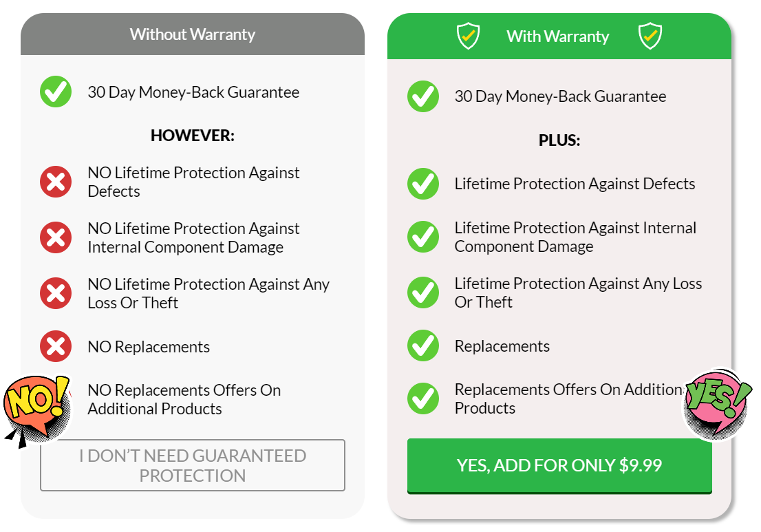Click red X beside Internal Component Damage, no-warranty column
Viewport: 761px width, 532px height.
pyautogui.click(x=56, y=237)
